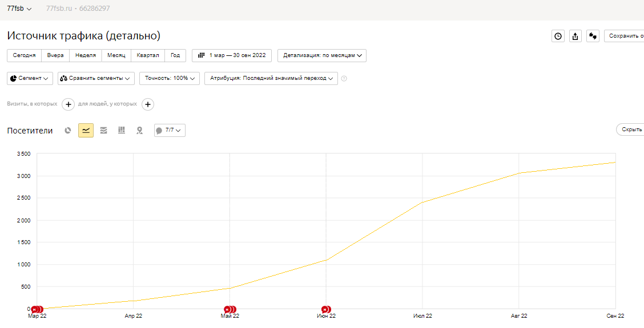This screenshot has width=644, height=328.
Task: Click the clock history icon
Action: (x=558, y=36)
